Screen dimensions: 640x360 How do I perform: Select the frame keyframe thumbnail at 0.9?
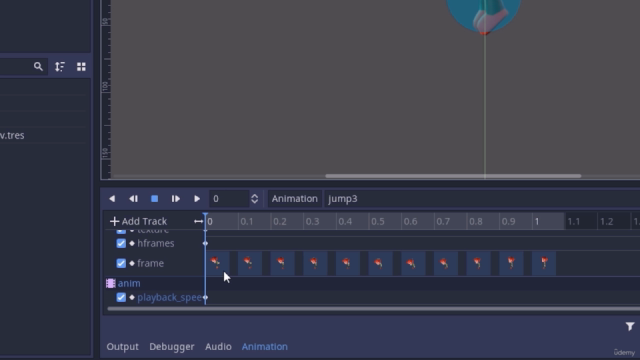(x=511, y=263)
